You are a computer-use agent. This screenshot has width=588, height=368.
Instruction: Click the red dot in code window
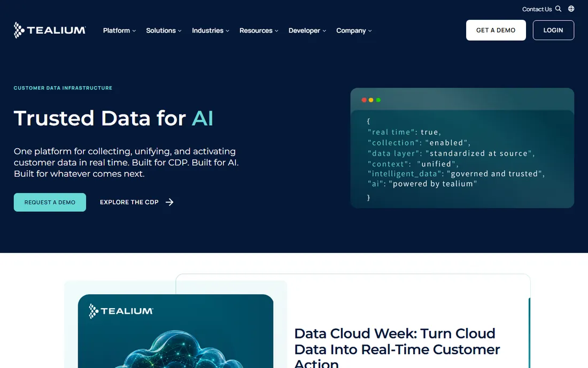pos(363,100)
